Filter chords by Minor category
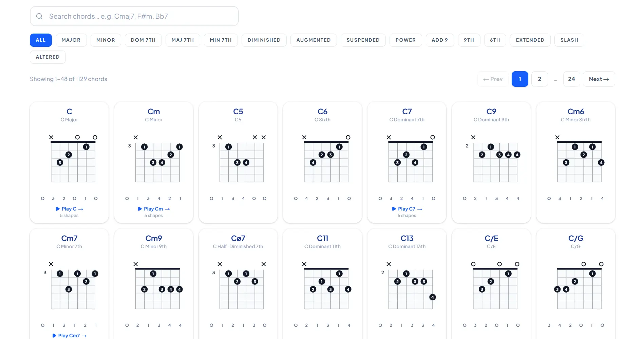644x339 pixels. click(x=106, y=40)
